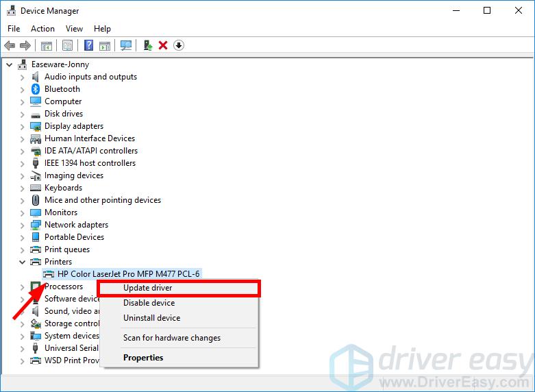This screenshot has width=535, height=392.
Task: Select the Easeware-Jonny computer label
Action: 60,64
